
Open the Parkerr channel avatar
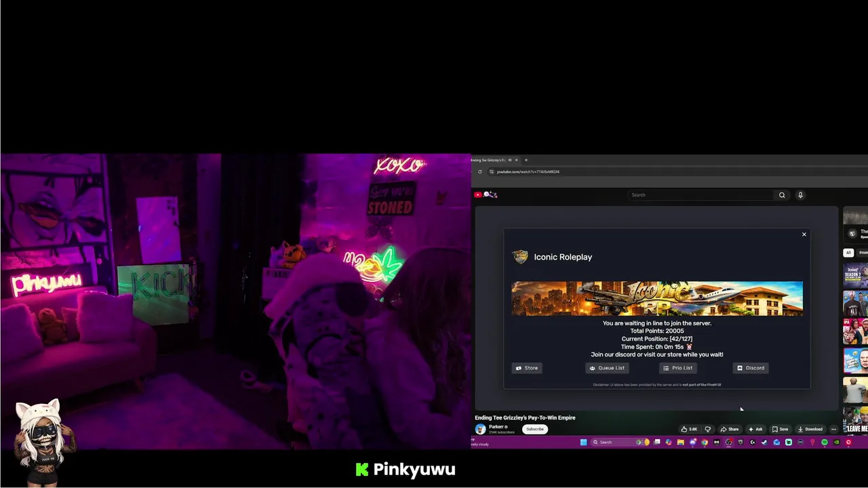tap(480, 429)
